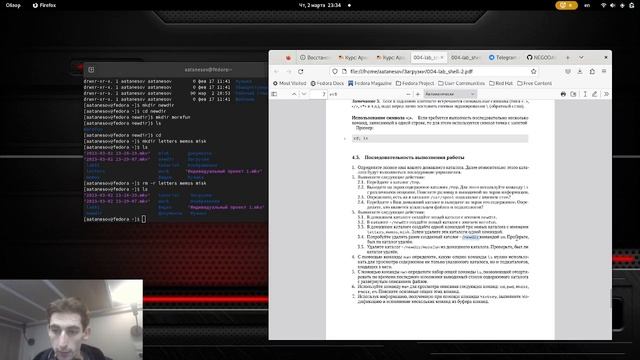
Task: Open the Firefox extensions menu
Action: click(592, 71)
